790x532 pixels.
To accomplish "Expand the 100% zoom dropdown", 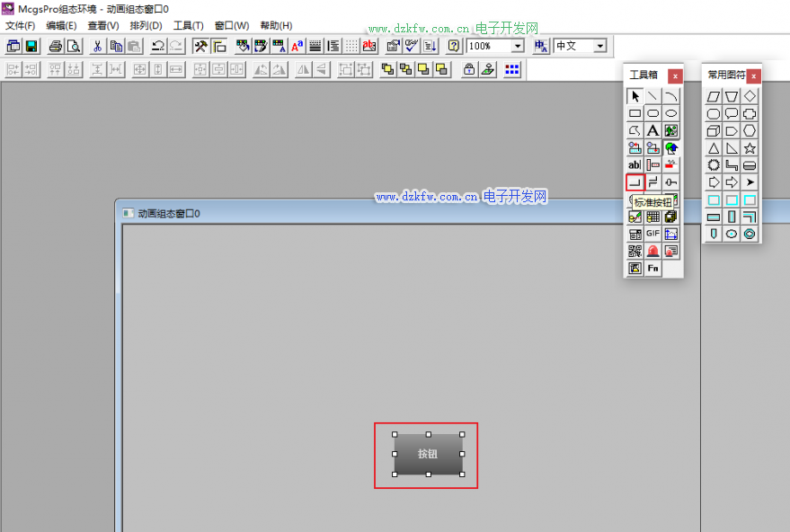I will [518, 46].
